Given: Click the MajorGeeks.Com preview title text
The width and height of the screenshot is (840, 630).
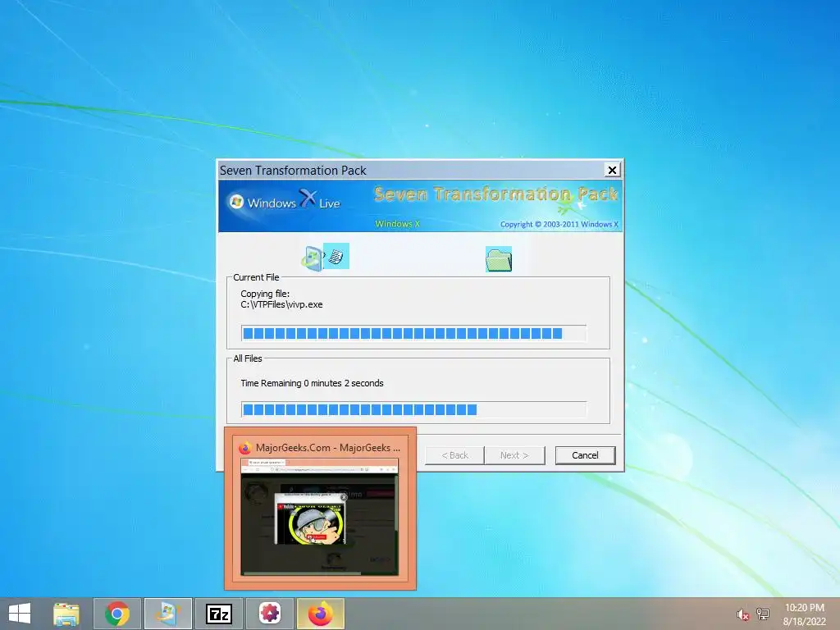Looking at the screenshot, I should [328, 448].
